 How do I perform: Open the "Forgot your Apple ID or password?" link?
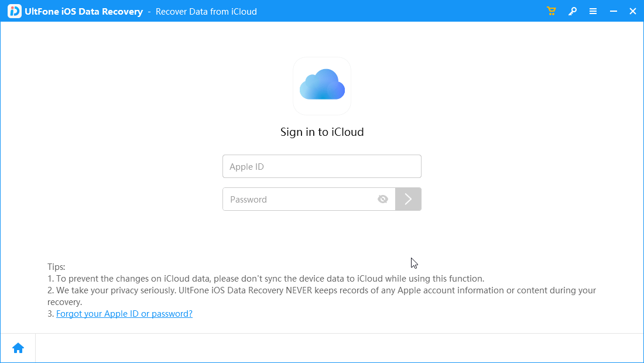124,314
